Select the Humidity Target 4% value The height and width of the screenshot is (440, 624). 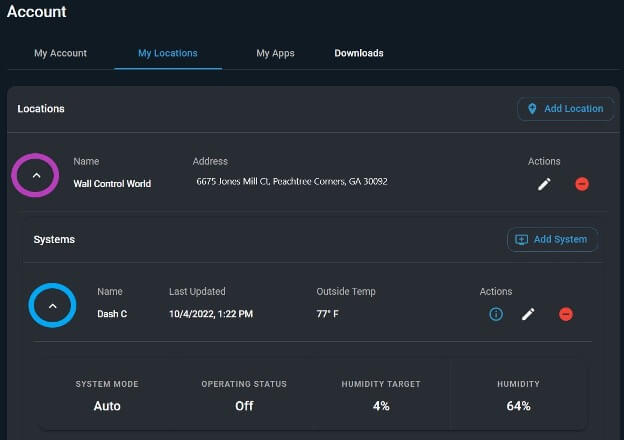click(381, 406)
